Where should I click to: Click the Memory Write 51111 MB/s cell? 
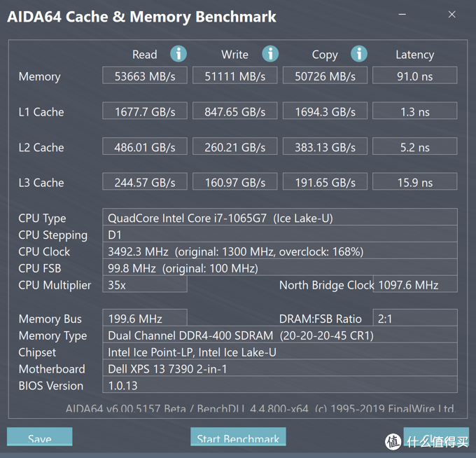coord(234,76)
